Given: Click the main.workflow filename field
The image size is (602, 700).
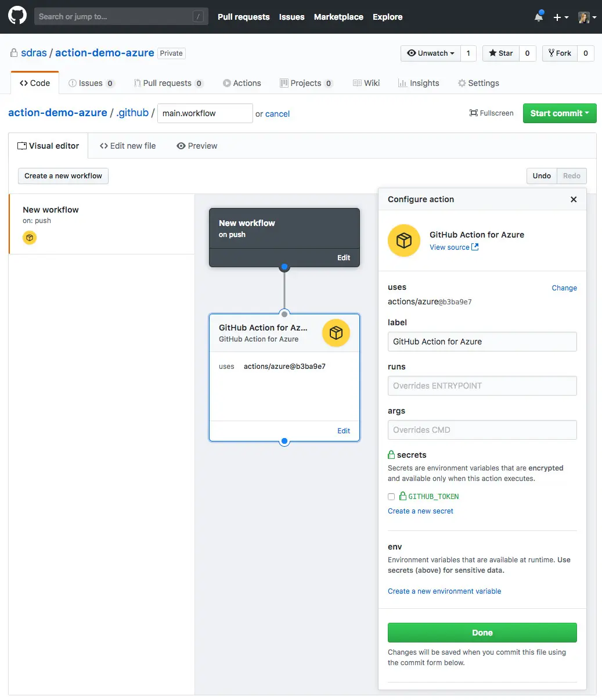Looking at the screenshot, I should pos(205,113).
